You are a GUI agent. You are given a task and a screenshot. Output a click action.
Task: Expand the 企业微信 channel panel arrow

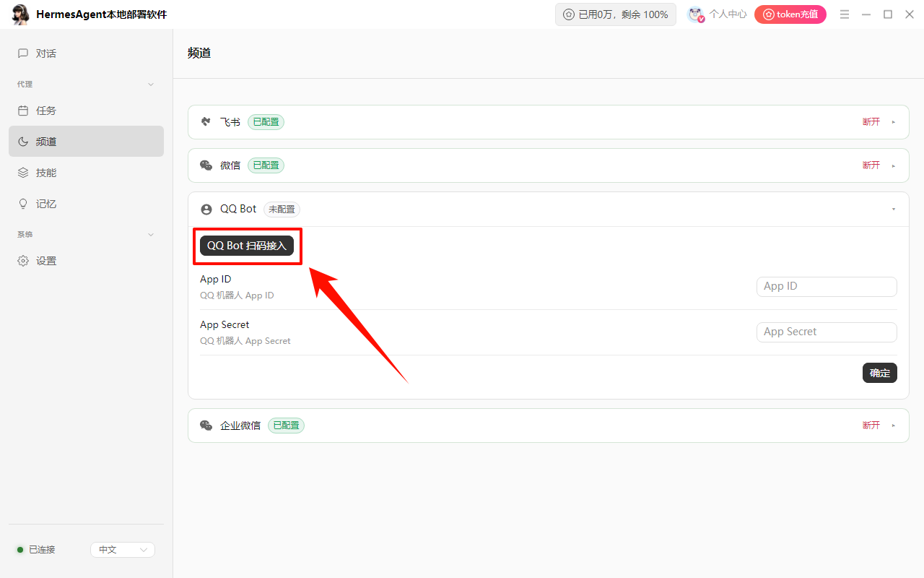click(894, 426)
